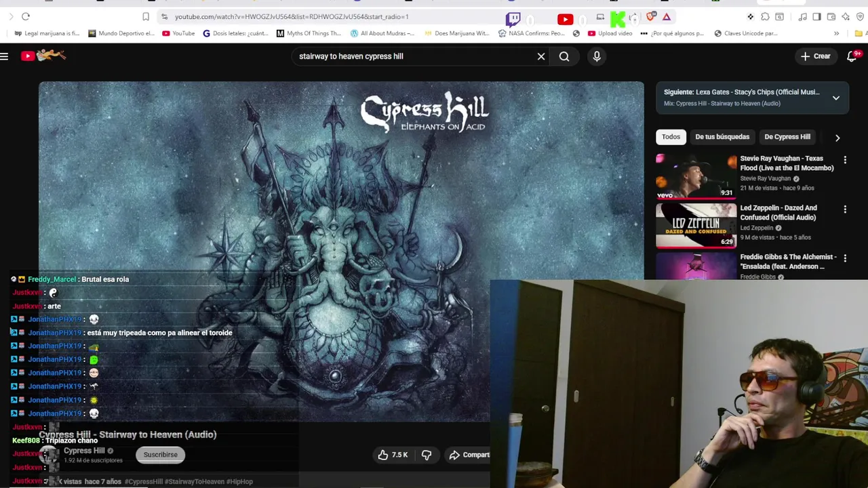Image resolution: width=868 pixels, height=488 pixels.
Task: Open the Led Zeppelin Dazed And Confused thumbnail
Action: pyautogui.click(x=696, y=226)
